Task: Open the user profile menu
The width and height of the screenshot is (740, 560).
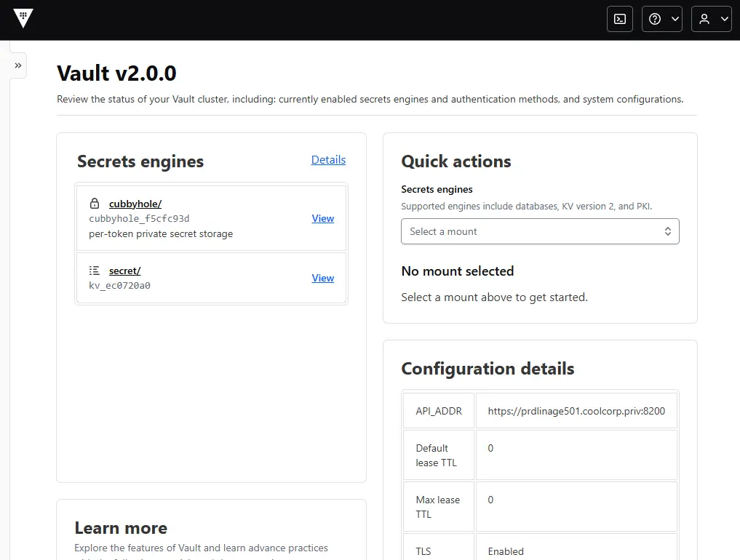Action: [x=711, y=19]
